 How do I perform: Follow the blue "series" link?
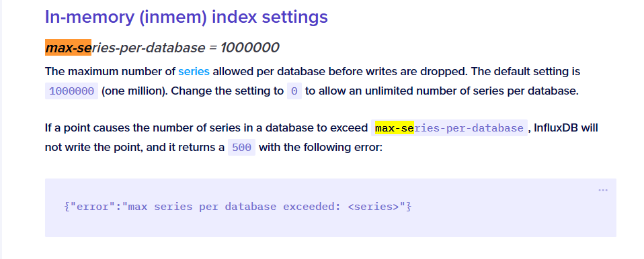point(194,71)
